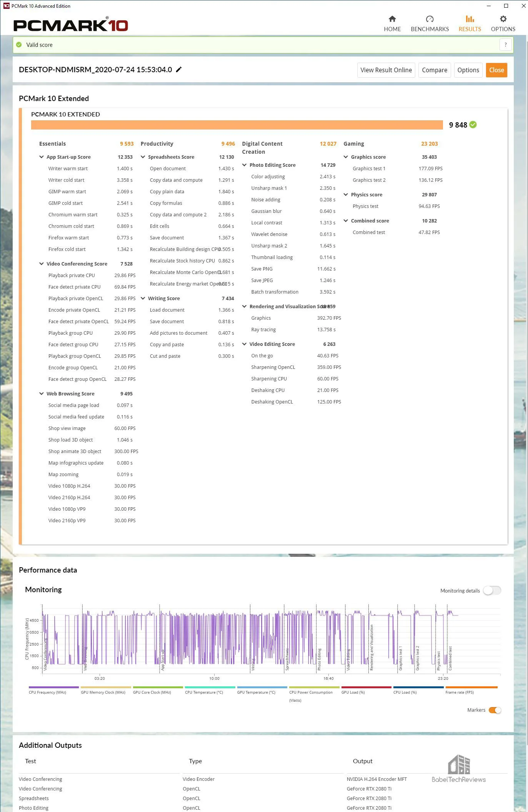Image resolution: width=528 pixels, height=812 pixels.
Task: Click the pencil icon to rename result
Action: coord(179,70)
